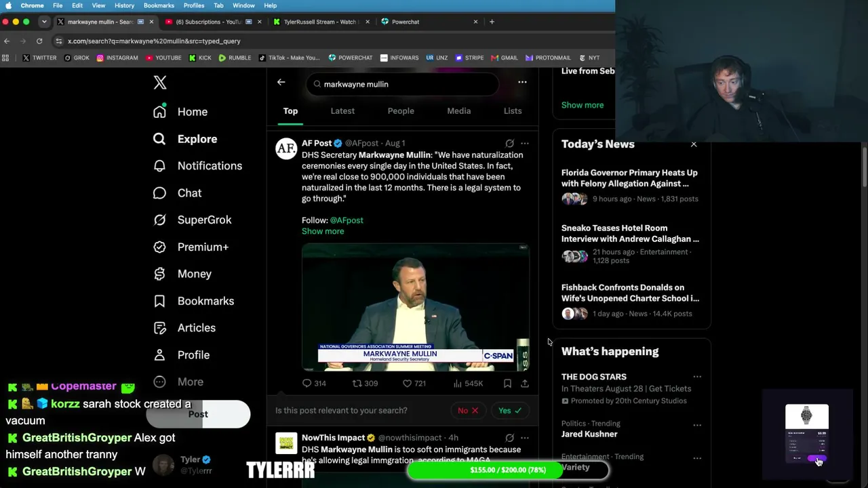
Task: Mark post as relevant with Yes
Action: (x=509, y=411)
